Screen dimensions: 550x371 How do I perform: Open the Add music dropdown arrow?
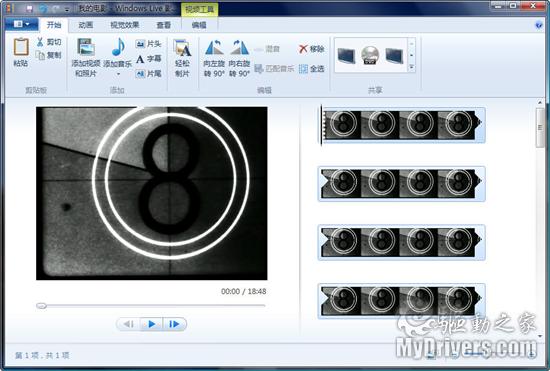[x=118, y=74]
